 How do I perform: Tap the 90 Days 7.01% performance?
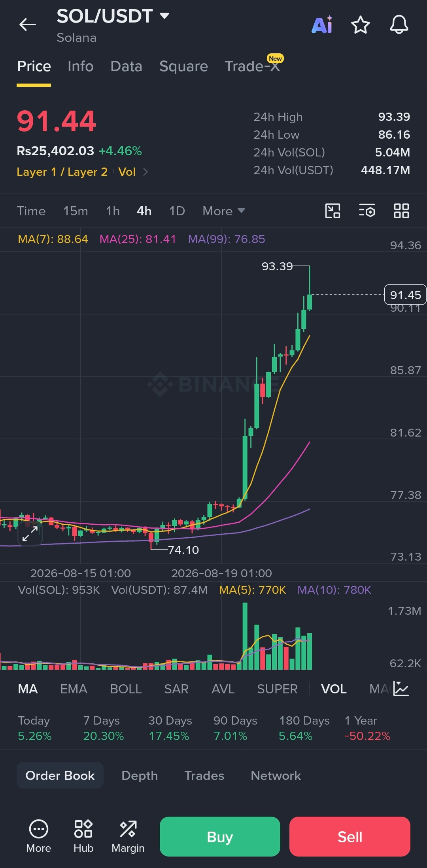click(235, 728)
